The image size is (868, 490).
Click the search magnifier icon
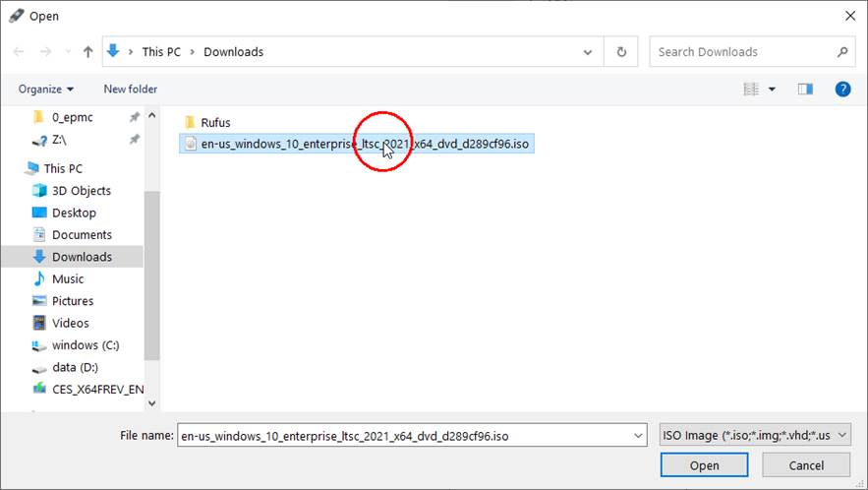[842, 52]
